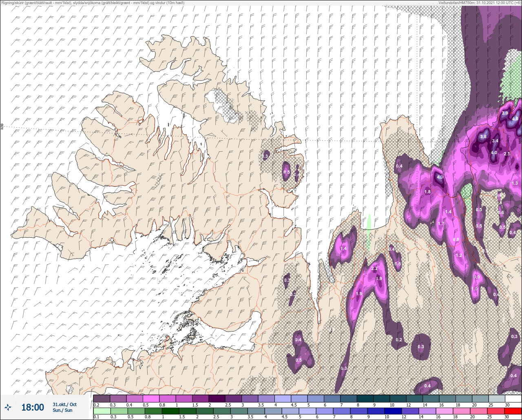Select the 2 dark purple swatch in top legend row
The height and width of the screenshot is (420, 522).
tap(217, 398)
